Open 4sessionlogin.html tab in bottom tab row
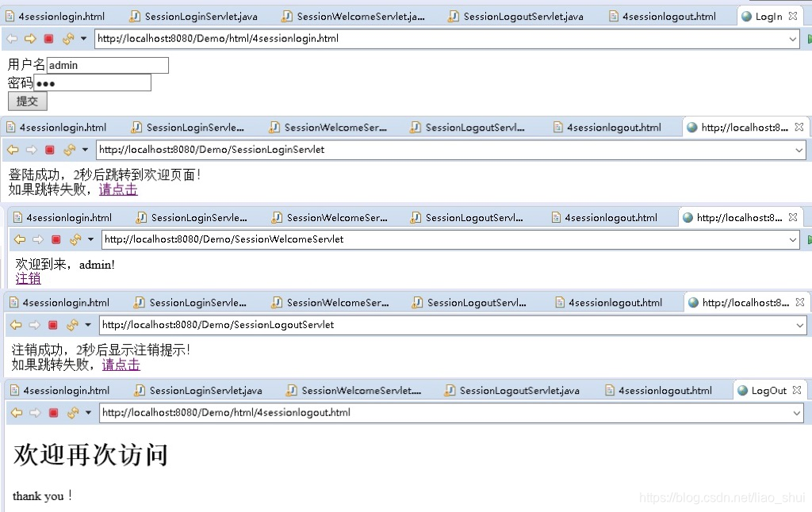 click(x=59, y=391)
